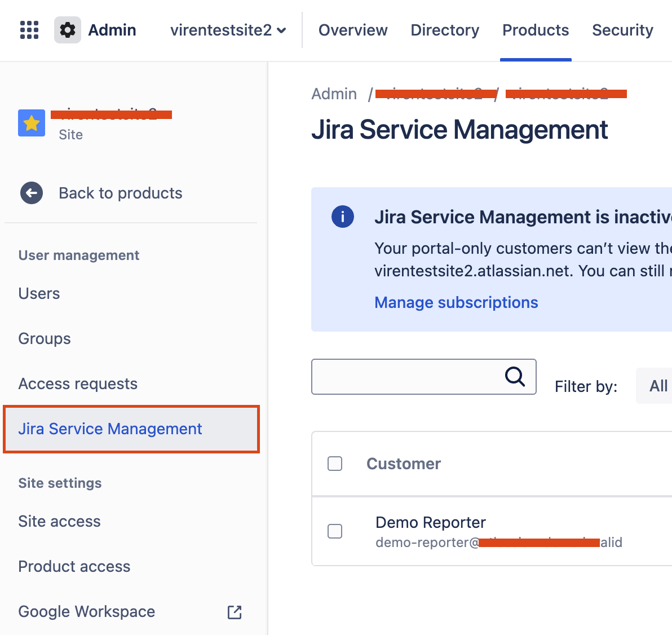The width and height of the screenshot is (672, 635).
Task: Click the Jira Service Management page heading
Action: (459, 130)
